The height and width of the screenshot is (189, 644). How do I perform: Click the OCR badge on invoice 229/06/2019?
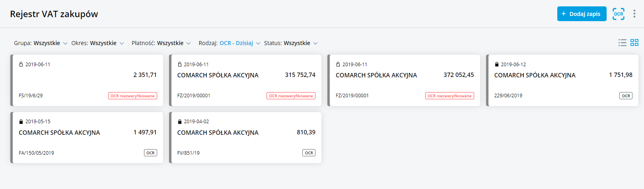pos(626,96)
